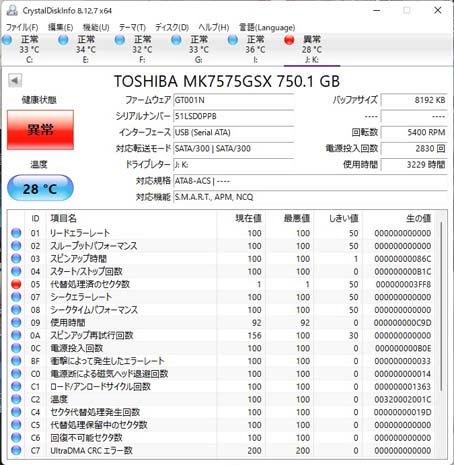Click the blue status icon of attribute 0C
This screenshot has height=465, width=454.
click(x=16, y=348)
